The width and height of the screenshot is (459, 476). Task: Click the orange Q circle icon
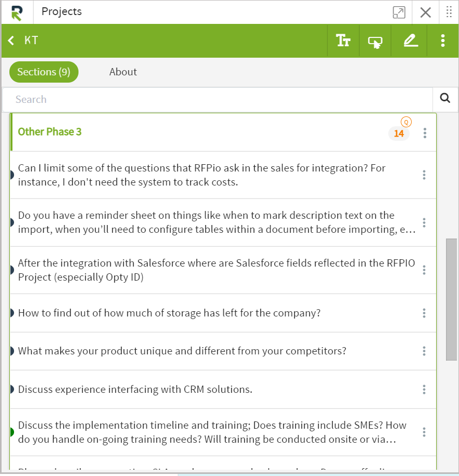tap(406, 122)
